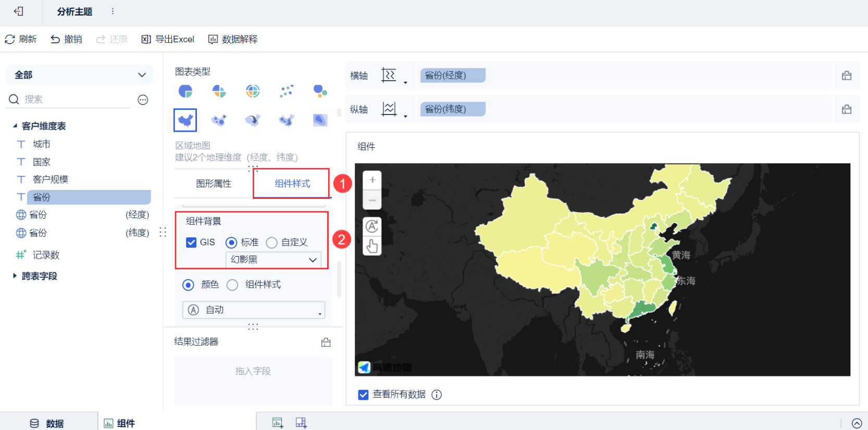Viewport: 868px width, 430px height.
Task: Select the 标准 radio option
Action: tap(231, 243)
